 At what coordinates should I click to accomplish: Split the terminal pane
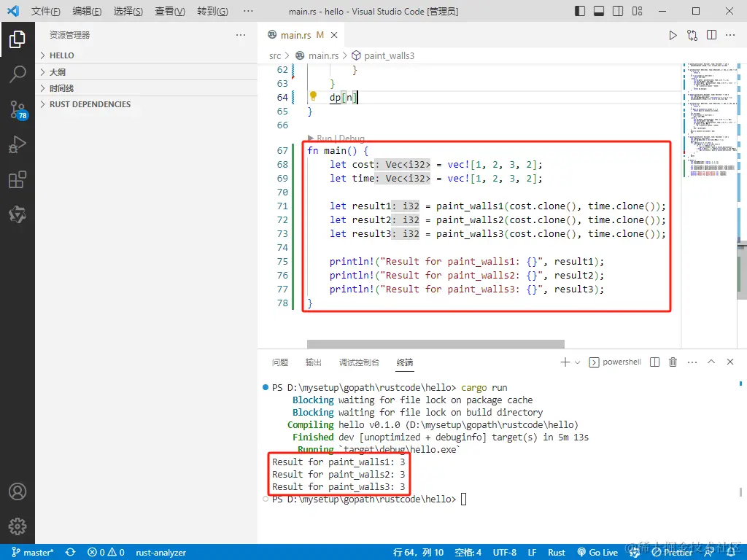(654, 362)
